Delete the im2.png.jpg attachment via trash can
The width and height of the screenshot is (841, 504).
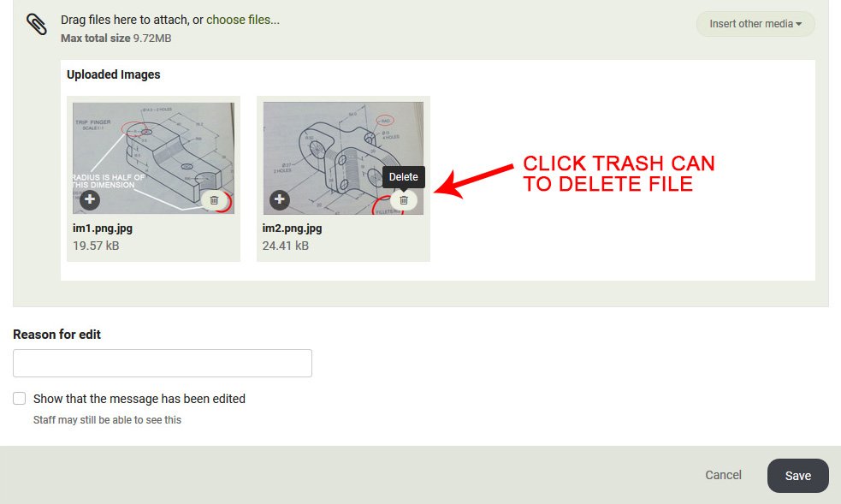point(404,200)
